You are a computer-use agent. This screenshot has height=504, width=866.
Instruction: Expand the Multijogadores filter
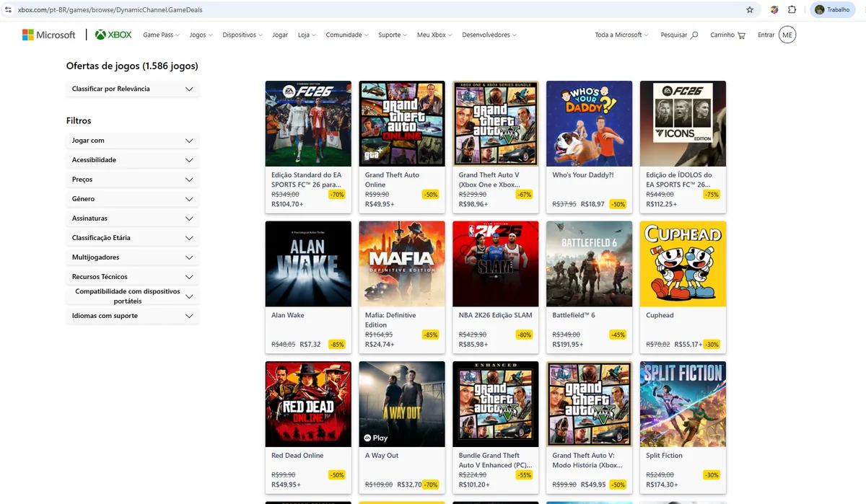133,257
